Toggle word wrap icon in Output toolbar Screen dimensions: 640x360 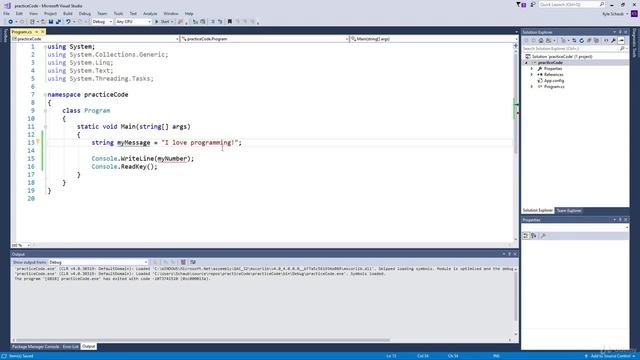193,262
